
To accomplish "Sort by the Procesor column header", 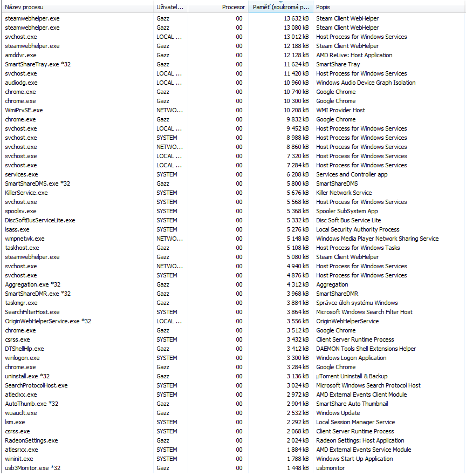I will click(218, 7).
